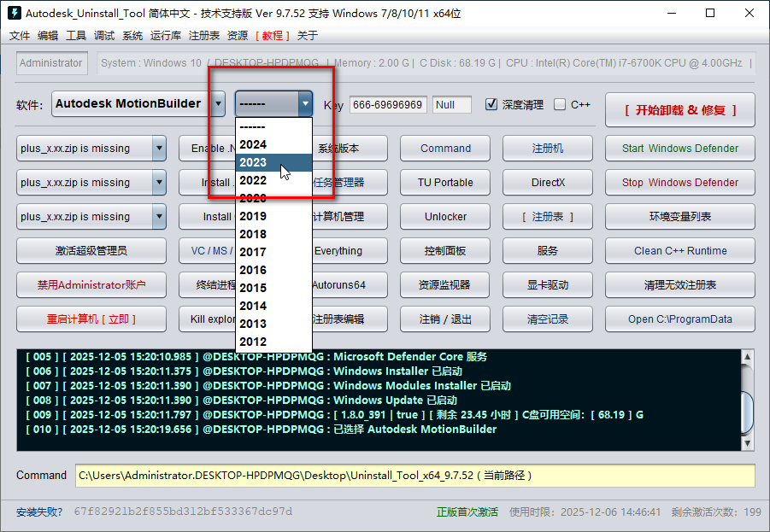This screenshot has width=770, height=532.
Task: Open 控制面板
Action: coord(445,251)
